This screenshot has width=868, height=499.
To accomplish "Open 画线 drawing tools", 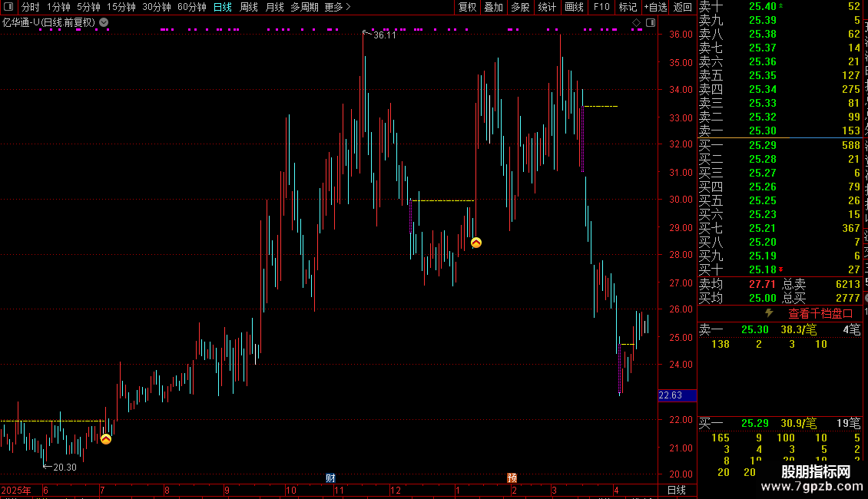I will (574, 7).
